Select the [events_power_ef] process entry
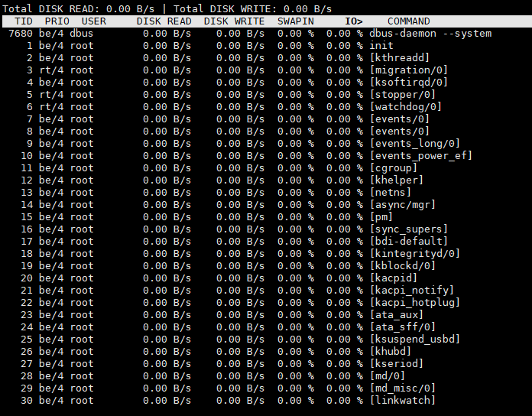 click(x=420, y=156)
